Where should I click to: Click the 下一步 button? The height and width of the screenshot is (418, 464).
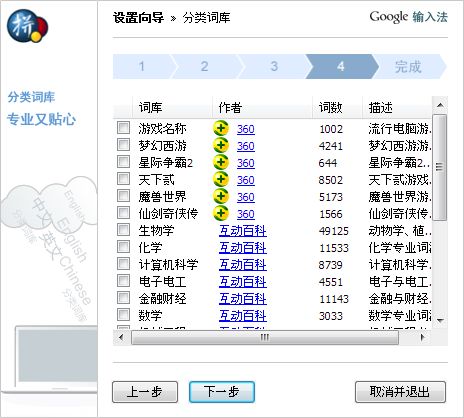(222, 392)
